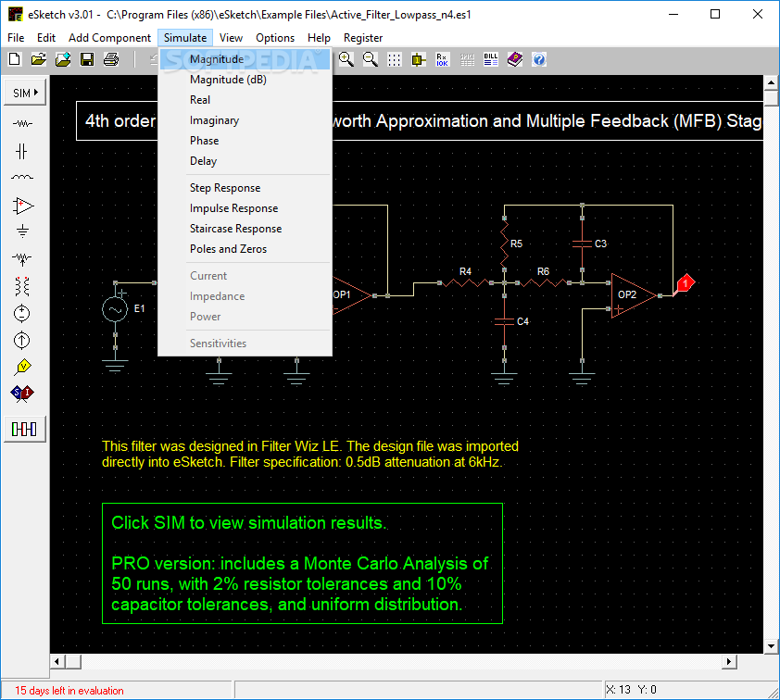Select voltage source E1 on the schematic
The width and height of the screenshot is (780, 700).
pyautogui.click(x=115, y=309)
